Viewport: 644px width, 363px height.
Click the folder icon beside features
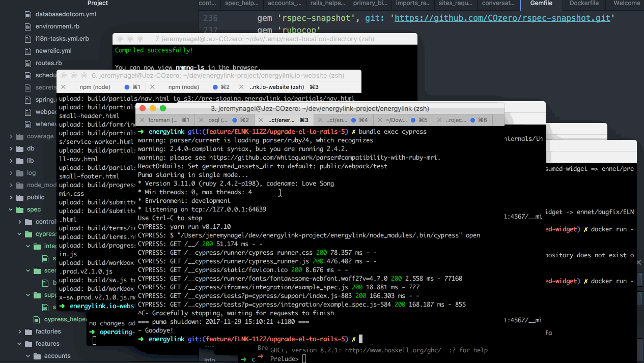(x=29, y=344)
